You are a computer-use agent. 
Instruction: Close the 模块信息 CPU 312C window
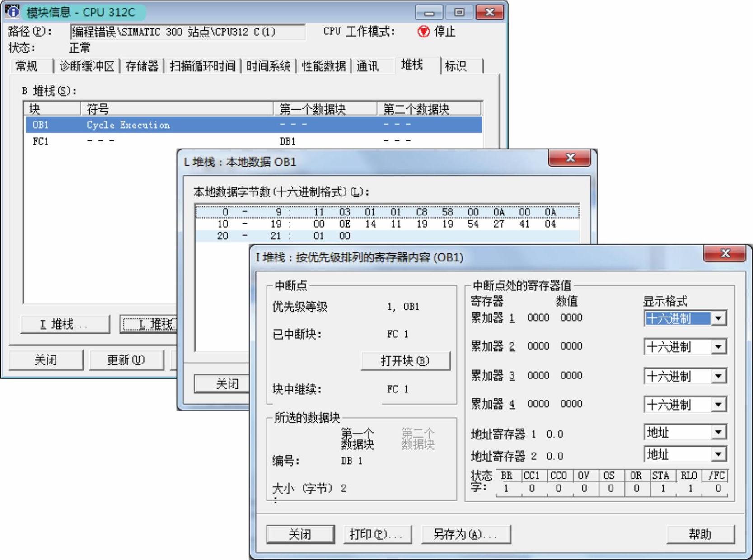[490, 12]
